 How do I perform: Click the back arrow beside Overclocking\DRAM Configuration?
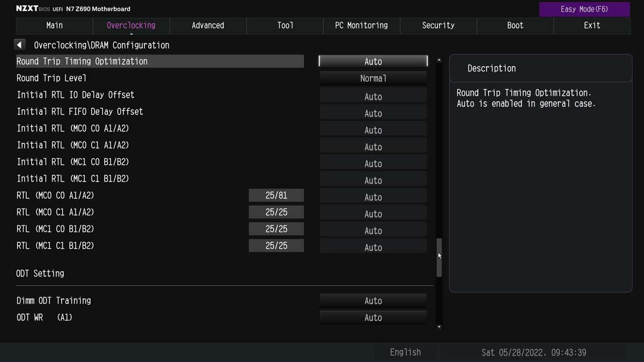(20, 45)
